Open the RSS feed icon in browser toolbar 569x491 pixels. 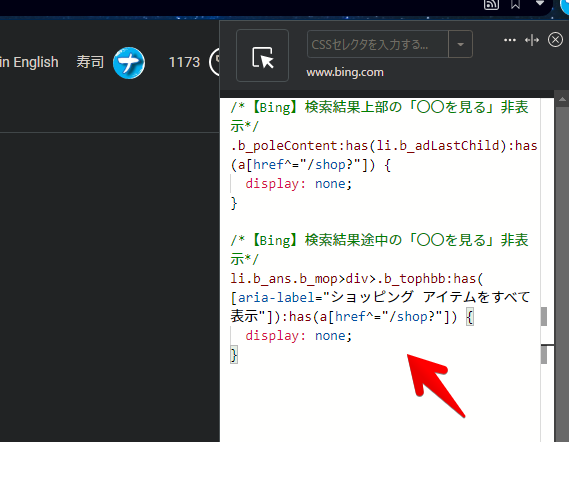point(491,4)
